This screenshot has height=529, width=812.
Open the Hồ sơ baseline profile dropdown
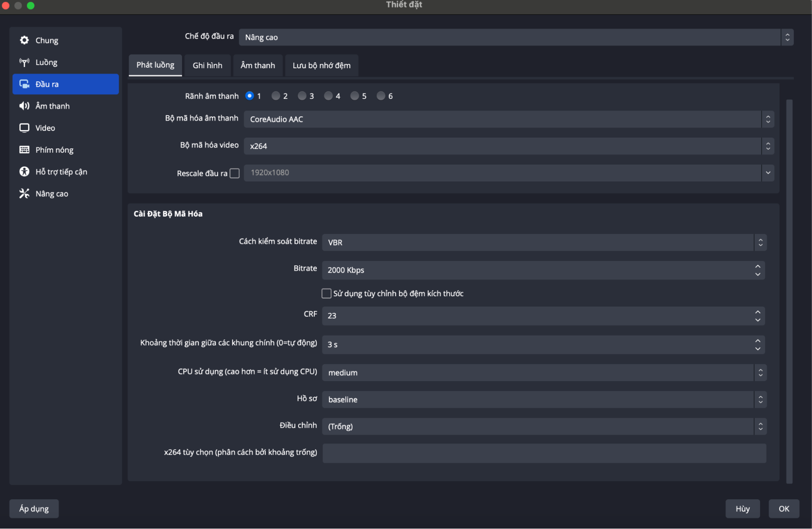point(544,399)
